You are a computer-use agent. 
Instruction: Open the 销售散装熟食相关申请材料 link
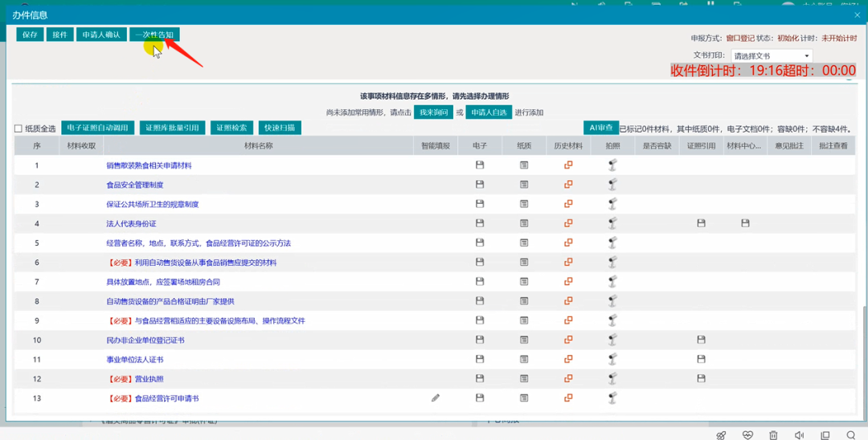tap(149, 165)
